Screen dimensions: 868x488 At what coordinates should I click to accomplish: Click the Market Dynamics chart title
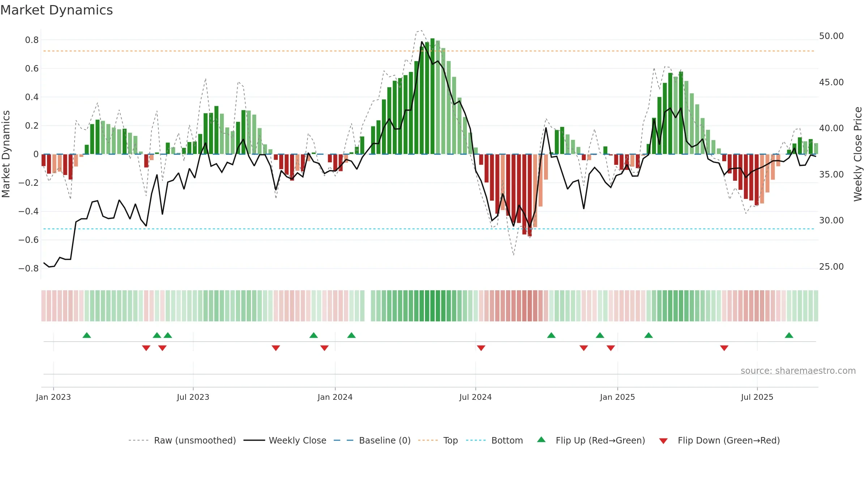(56, 10)
